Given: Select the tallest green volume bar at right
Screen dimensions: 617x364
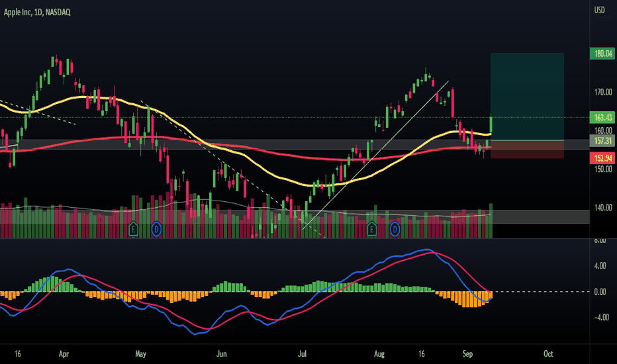Looking at the screenshot, I should coord(491,221).
